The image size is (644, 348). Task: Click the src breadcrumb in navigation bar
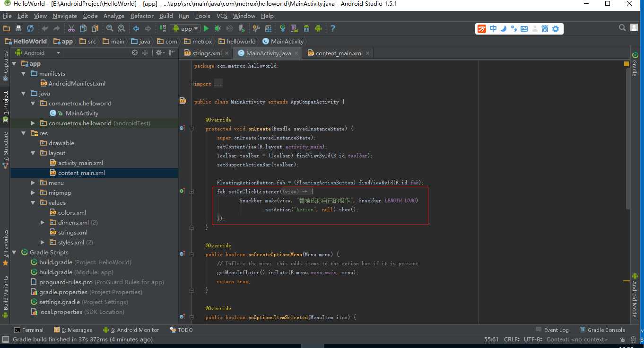(x=88, y=41)
